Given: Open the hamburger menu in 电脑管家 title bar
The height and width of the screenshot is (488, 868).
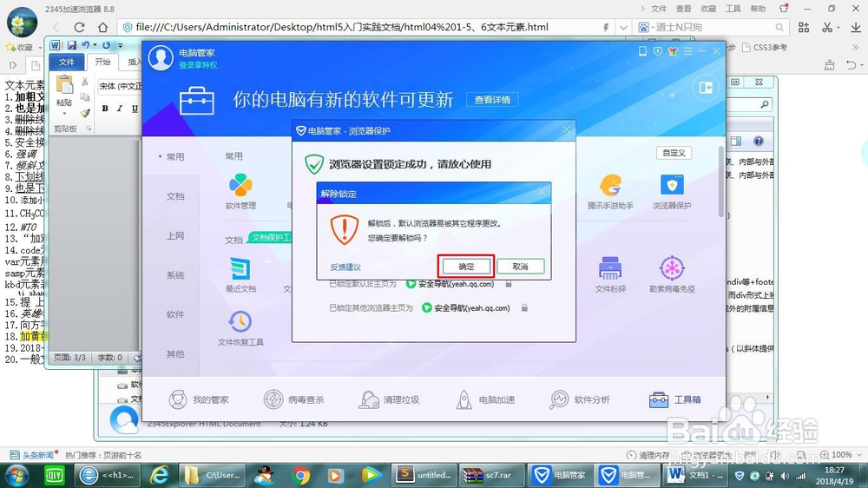Looking at the screenshot, I should [687, 51].
